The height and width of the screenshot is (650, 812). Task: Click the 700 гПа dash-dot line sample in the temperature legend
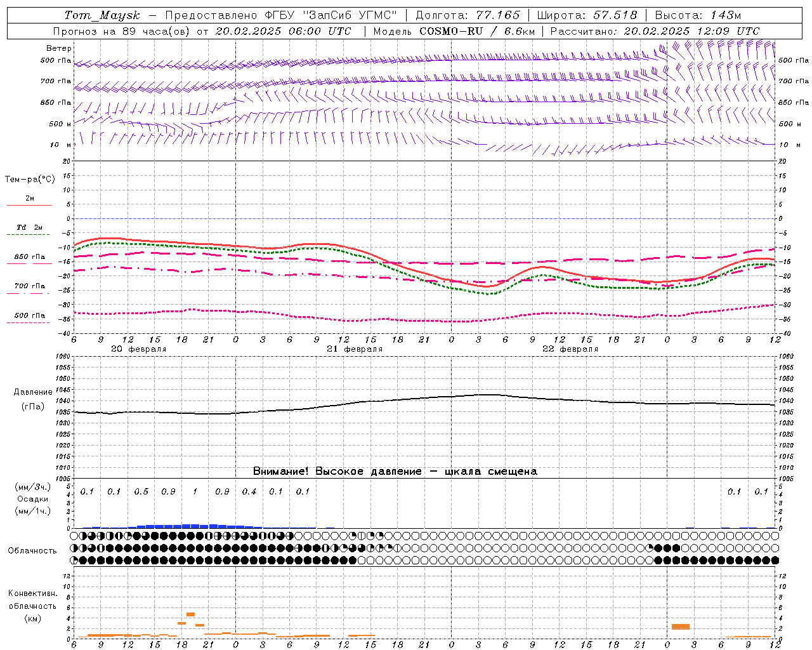[29, 293]
